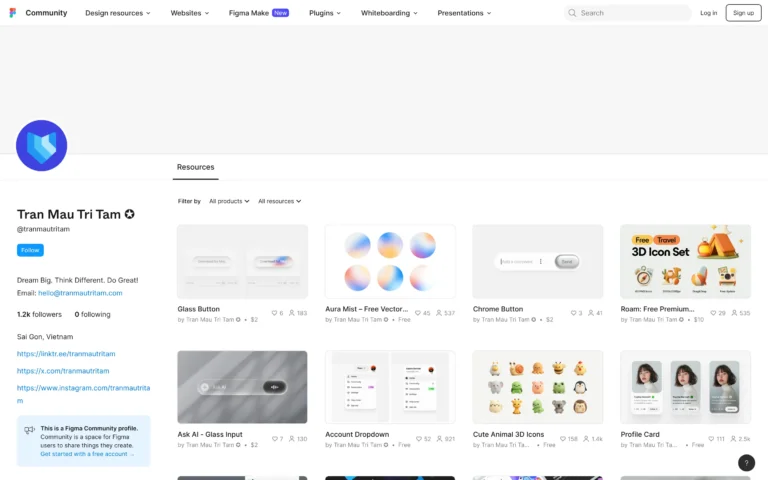This screenshot has width=768, height=480.
Task: Click users icon on Ask AI card
Action: point(291,439)
